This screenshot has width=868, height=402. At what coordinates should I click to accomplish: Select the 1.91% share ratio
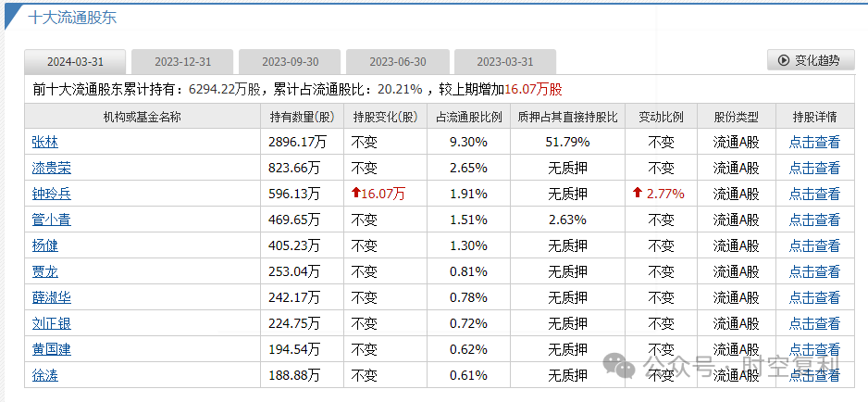point(468,194)
